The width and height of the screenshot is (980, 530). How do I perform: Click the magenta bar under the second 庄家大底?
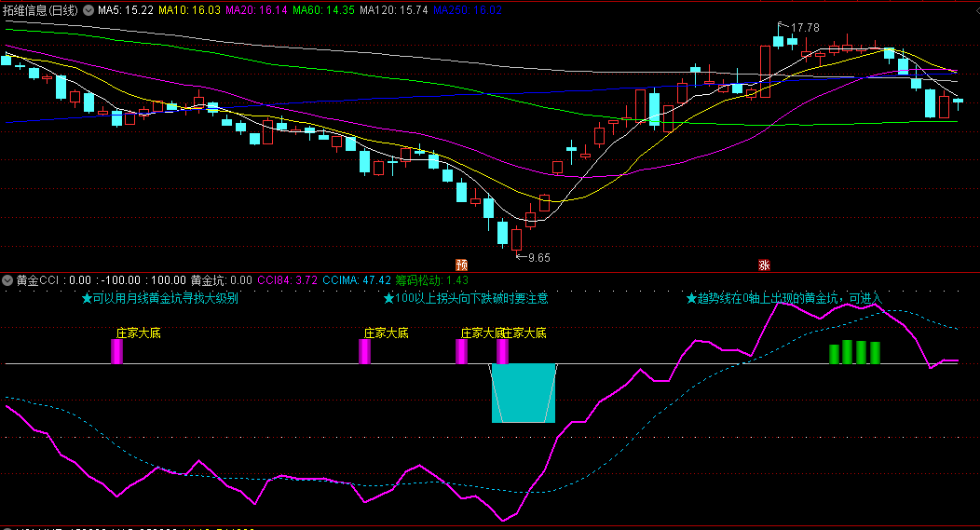coord(365,351)
